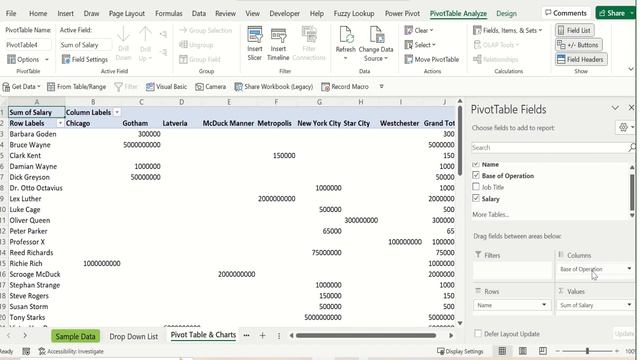This screenshot has width=640, height=360.
Task: Click the search magnifier in PivotTable Fields
Action: [x=632, y=147]
